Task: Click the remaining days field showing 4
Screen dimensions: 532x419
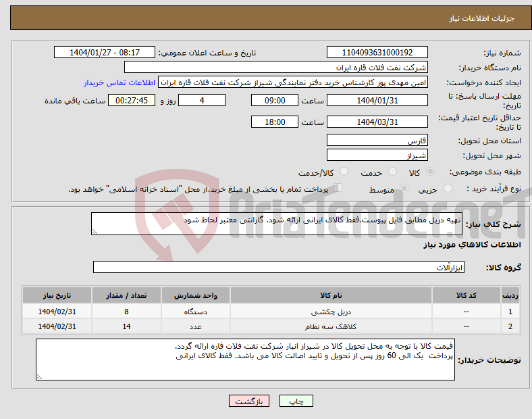Action: click(202, 101)
